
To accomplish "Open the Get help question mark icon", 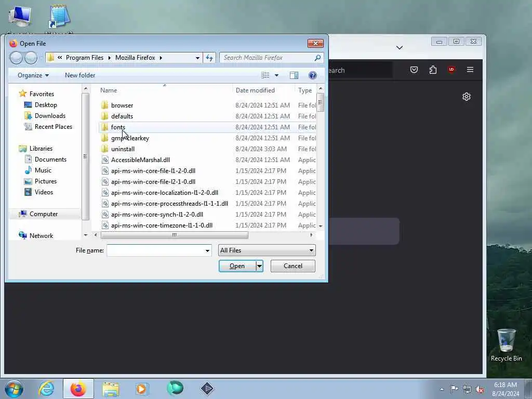I will pyautogui.click(x=312, y=75).
